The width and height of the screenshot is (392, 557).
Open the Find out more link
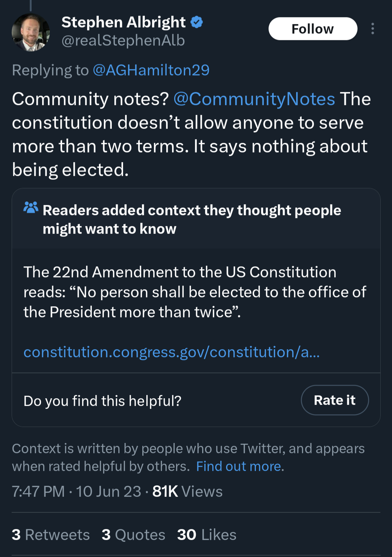click(x=239, y=466)
